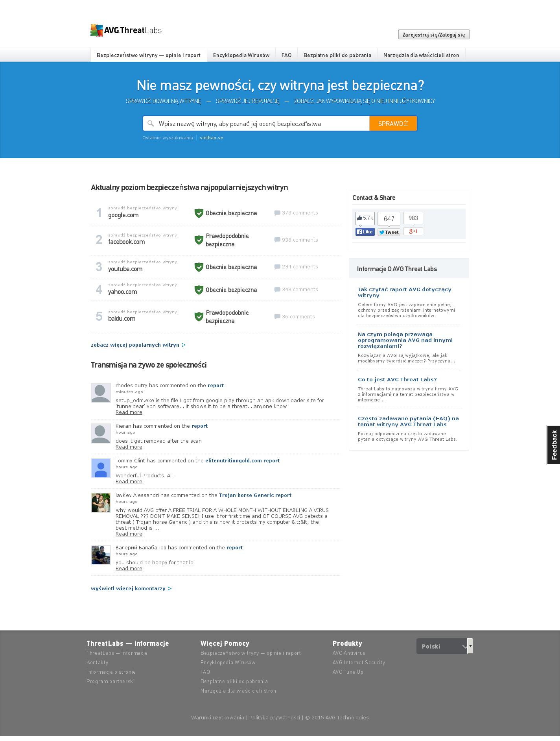Click the Twitter Tweet button
The image size is (560, 741).
[389, 232]
